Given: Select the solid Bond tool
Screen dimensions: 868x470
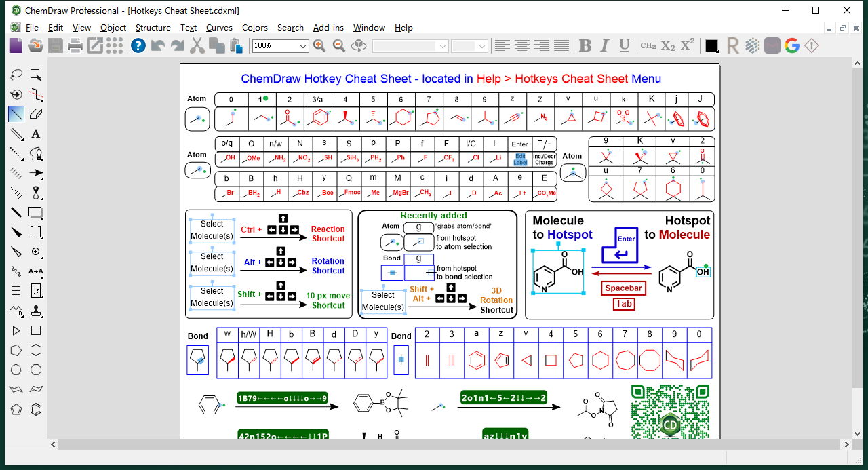Looking at the screenshot, I should pyautogui.click(x=16, y=114).
